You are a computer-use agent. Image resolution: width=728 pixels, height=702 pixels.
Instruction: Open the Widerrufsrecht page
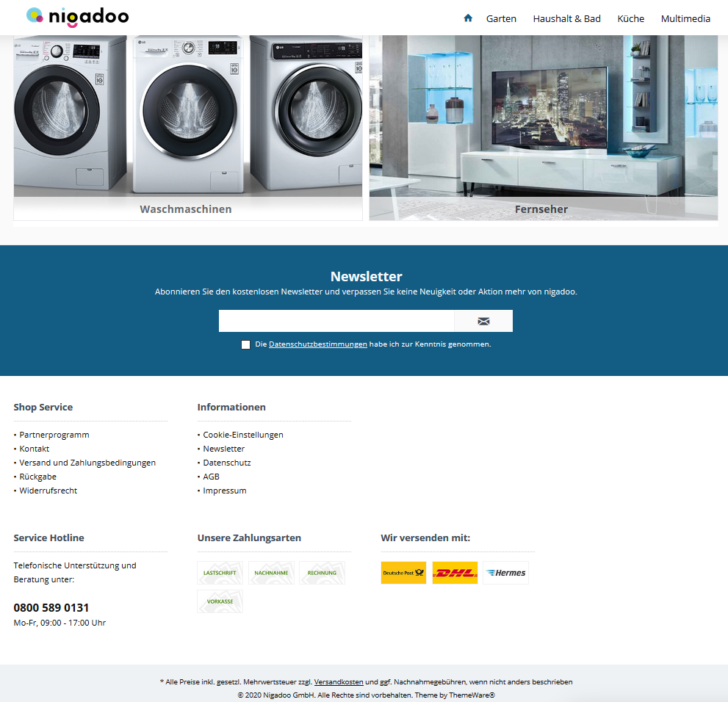click(x=48, y=491)
